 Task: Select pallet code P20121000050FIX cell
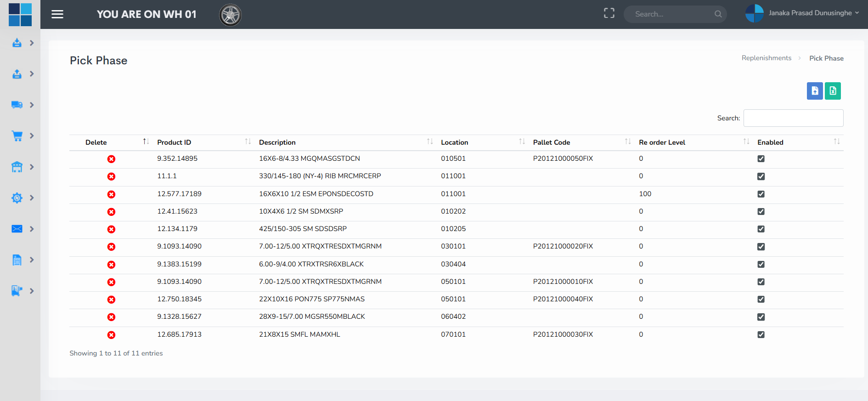tap(563, 158)
